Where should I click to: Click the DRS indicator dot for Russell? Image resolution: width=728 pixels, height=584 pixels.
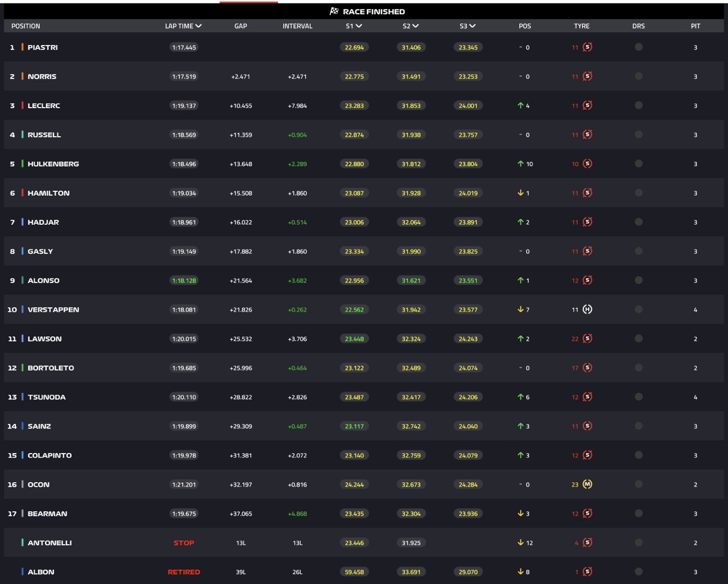(x=639, y=134)
